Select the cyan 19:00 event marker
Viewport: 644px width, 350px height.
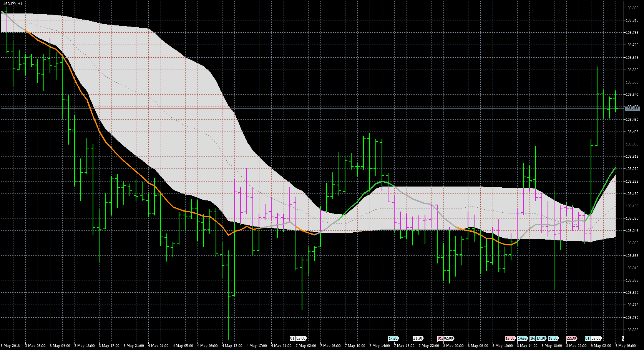[553, 338]
